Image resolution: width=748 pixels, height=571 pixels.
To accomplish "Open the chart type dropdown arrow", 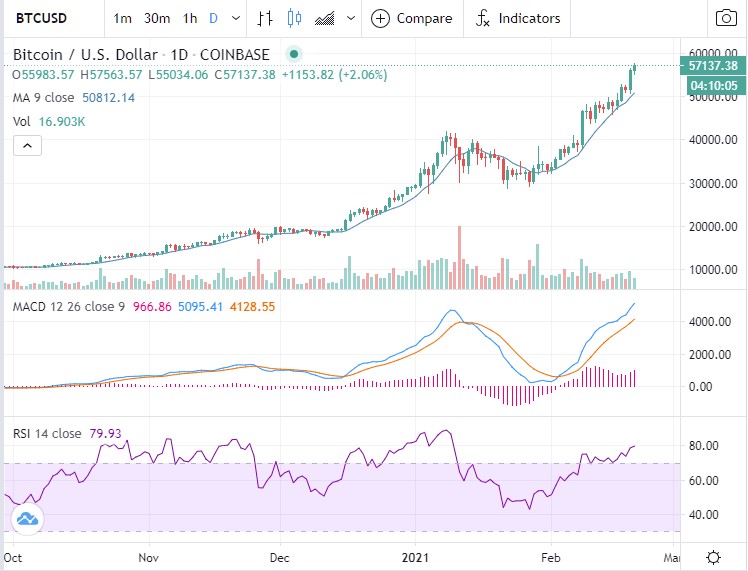I will (350, 18).
